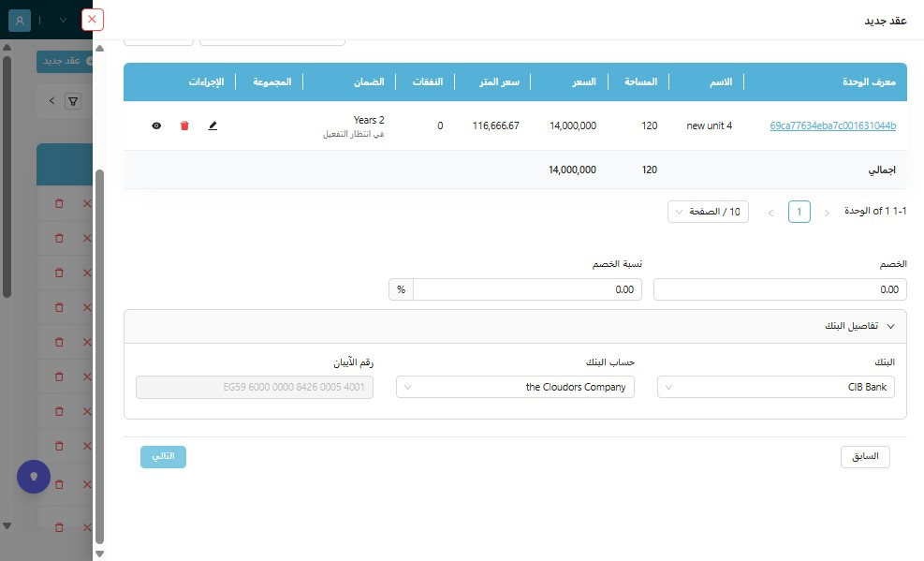
Task: Open the filter funnel icon in background page
Action: click(73, 101)
